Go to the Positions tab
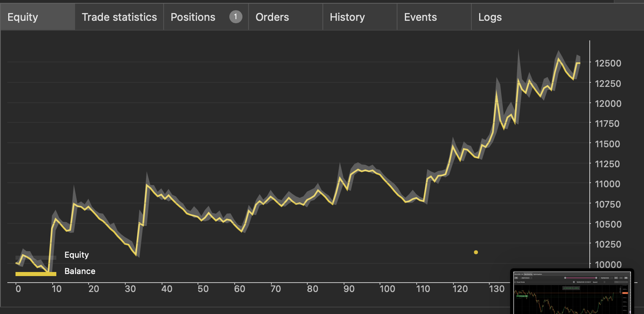 (206, 17)
